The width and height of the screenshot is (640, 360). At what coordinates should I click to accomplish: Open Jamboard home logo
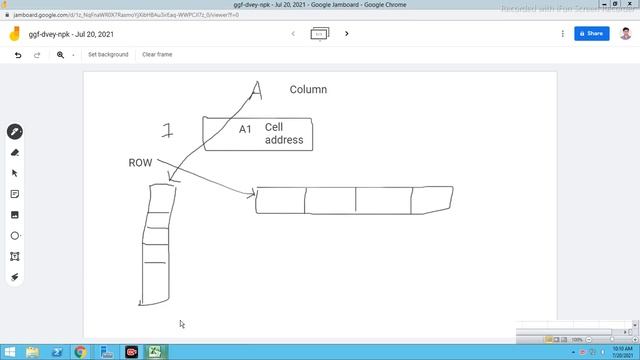[x=15, y=34]
